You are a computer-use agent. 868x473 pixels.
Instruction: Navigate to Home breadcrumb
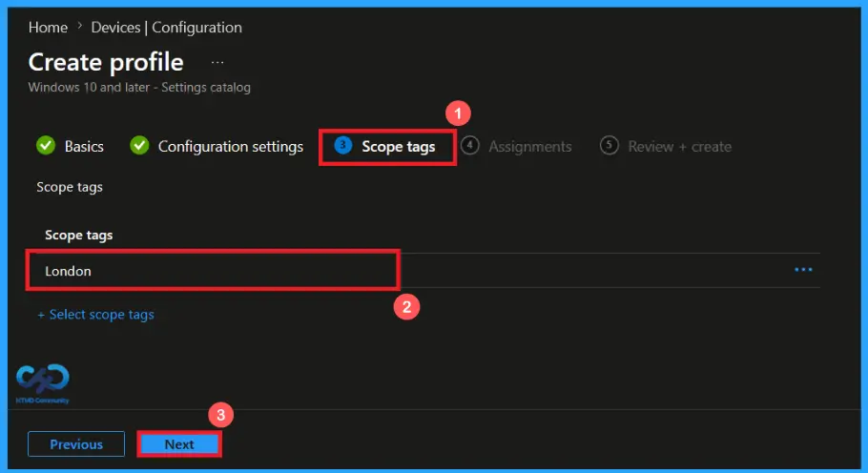point(48,27)
